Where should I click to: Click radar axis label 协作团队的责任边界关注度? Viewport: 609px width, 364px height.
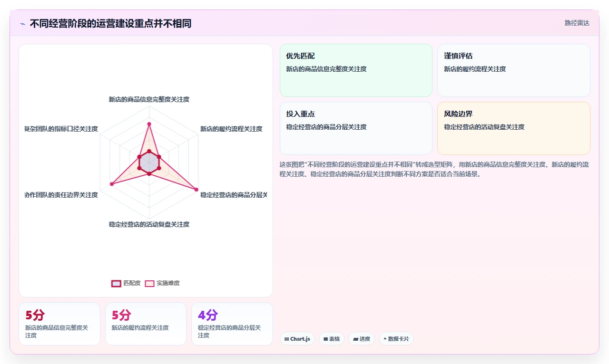61,195
